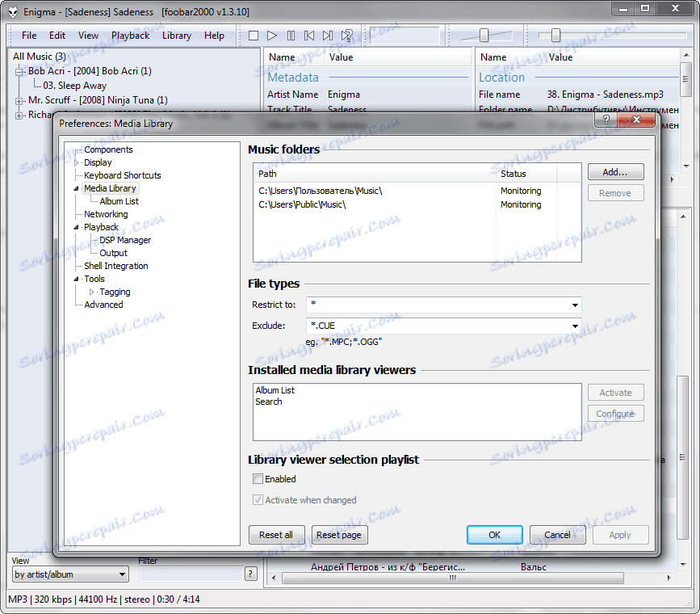Image resolution: width=700 pixels, height=614 pixels.
Task: Select the C:\Users\Public\Music\ folder row
Action: click(417, 204)
